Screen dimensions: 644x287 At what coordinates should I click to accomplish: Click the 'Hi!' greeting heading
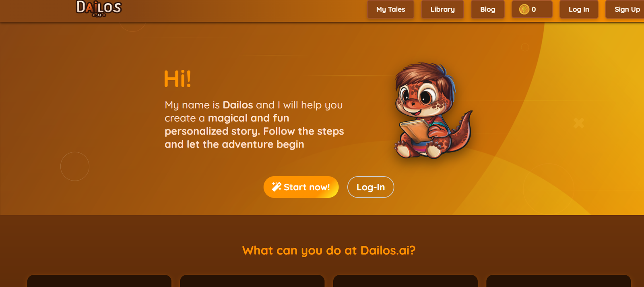(178, 79)
